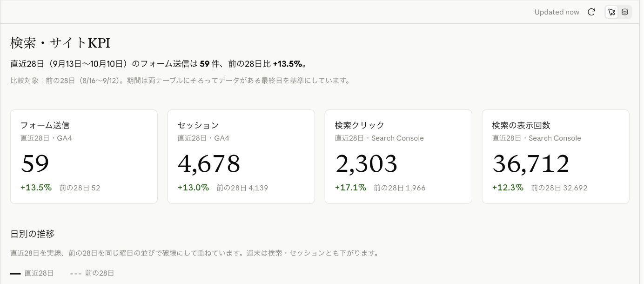
Task: Click the +17.1% change in 検索クリック card
Action: coord(350,188)
